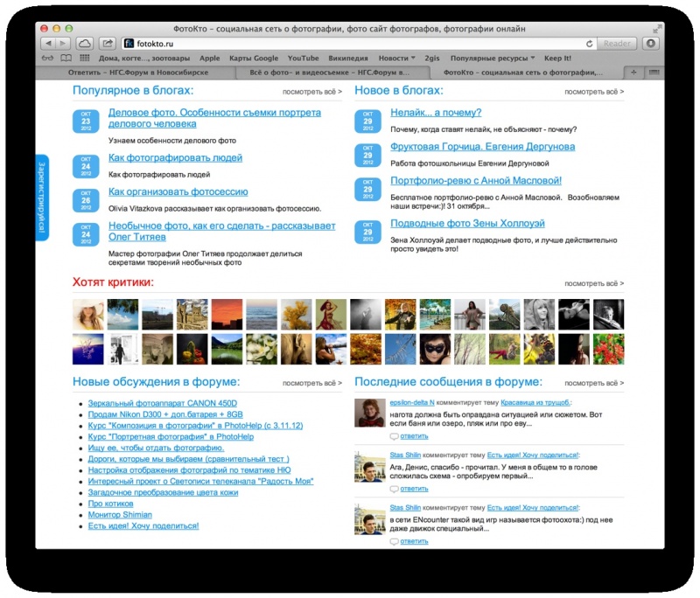Image resolution: width=700 pixels, height=598 pixels.
Task: Expand "посмотреть всё" next to Хотят критики
Action: (x=593, y=283)
